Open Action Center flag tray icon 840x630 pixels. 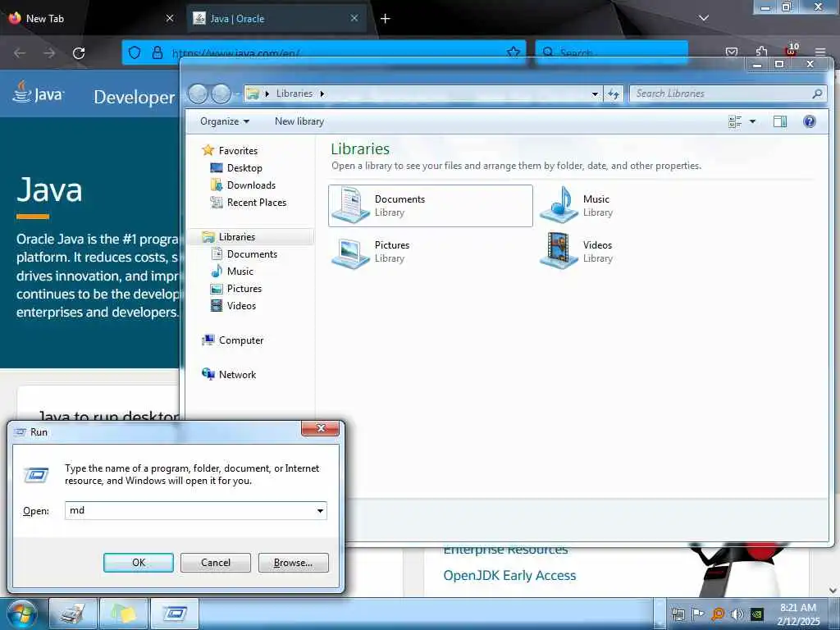[x=698, y=614]
